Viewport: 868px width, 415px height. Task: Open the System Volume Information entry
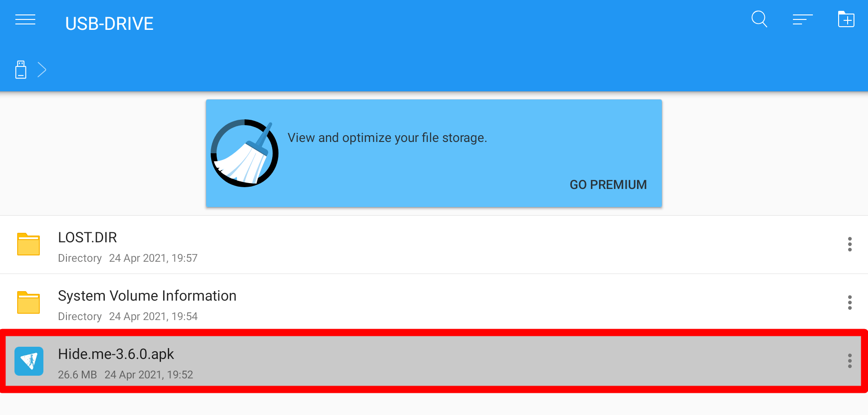(x=434, y=302)
